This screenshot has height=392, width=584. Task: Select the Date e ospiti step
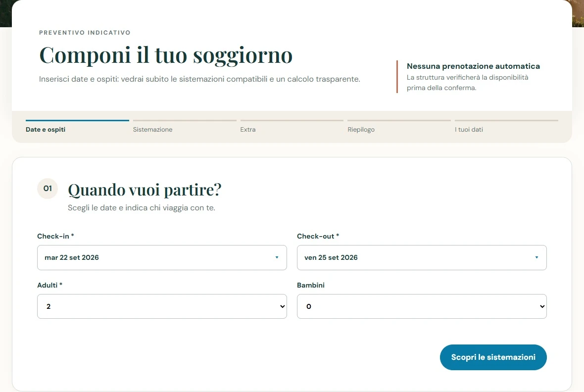tap(77, 127)
